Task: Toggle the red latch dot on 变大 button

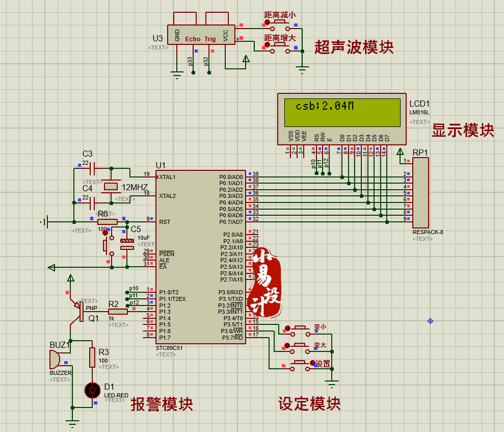Action: (x=287, y=345)
